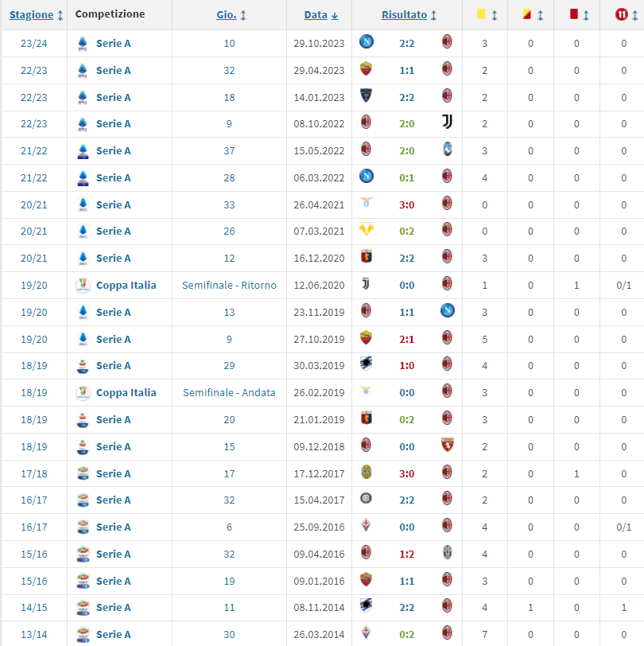Open the 2:0 result from 15.05.2022
This screenshot has width=644, height=646.
[406, 150]
